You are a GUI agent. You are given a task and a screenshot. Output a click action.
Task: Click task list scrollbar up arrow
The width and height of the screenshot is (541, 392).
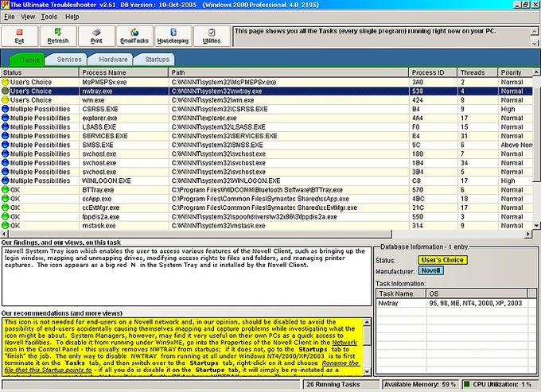pos(536,72)
